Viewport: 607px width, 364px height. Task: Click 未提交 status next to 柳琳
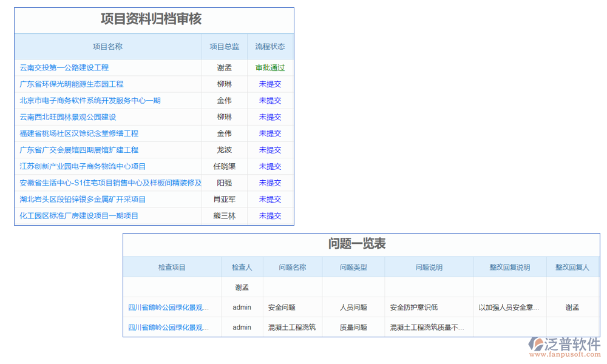click(x=269, y=84)
